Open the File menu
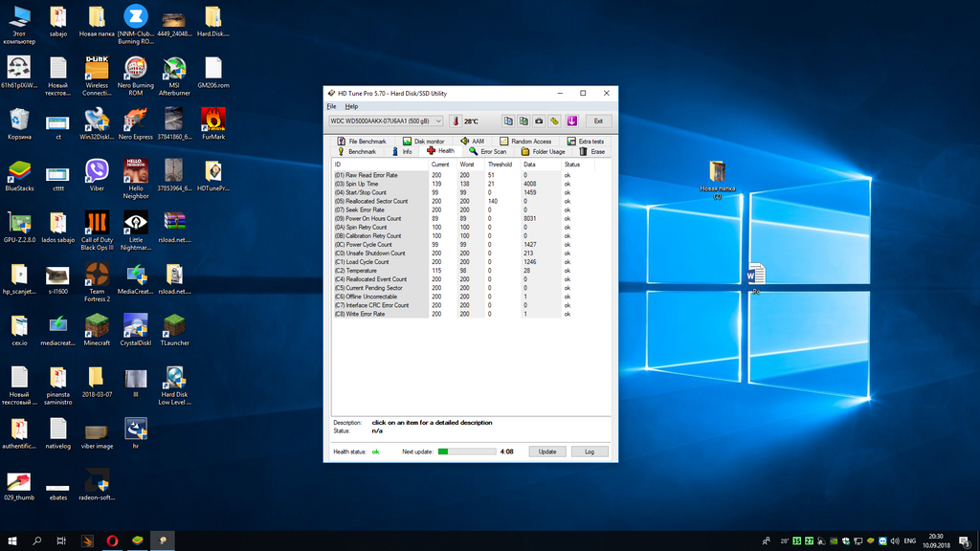This screenshot has height=551, width=980. click(331, 106)
